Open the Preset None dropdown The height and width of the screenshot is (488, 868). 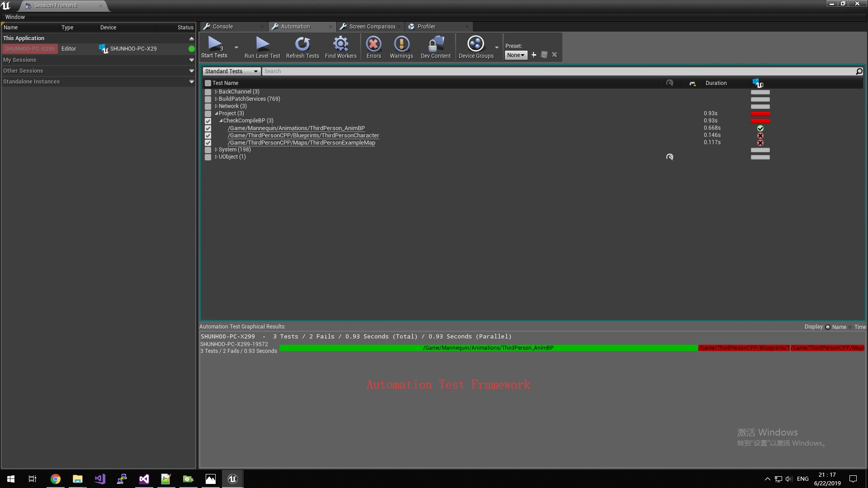pos(516,55)
